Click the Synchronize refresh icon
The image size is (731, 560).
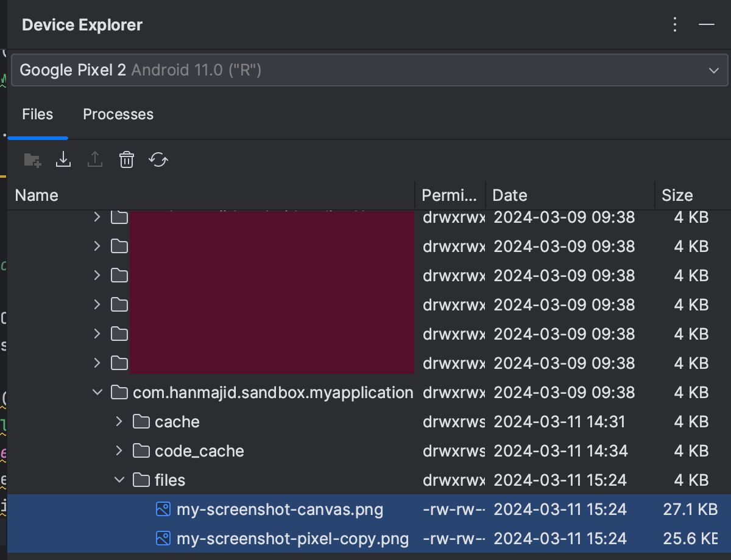[x=158, y=159]
